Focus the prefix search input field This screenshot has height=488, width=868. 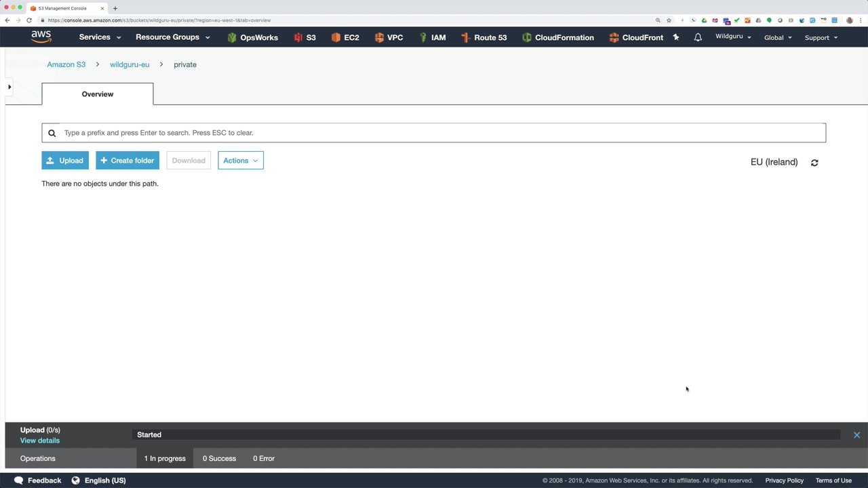click(434, 133)
